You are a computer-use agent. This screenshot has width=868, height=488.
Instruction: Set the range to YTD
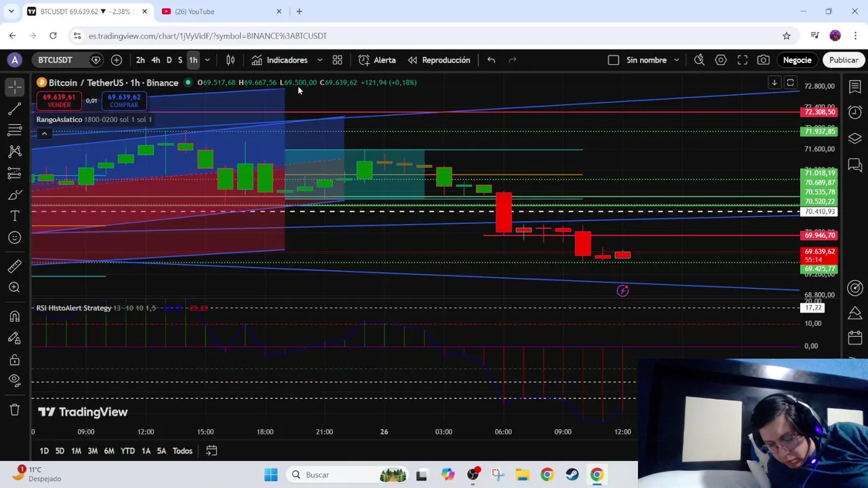(127, 451)
